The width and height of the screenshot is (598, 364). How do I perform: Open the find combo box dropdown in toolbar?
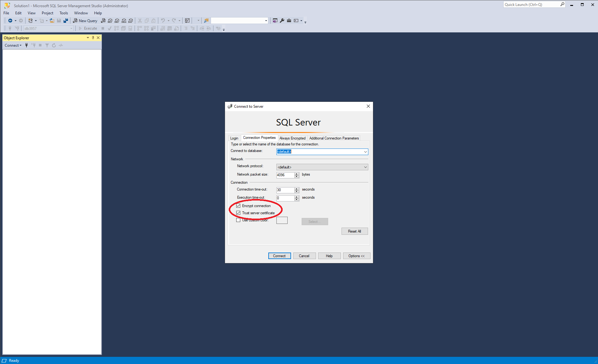coord(266,21)
